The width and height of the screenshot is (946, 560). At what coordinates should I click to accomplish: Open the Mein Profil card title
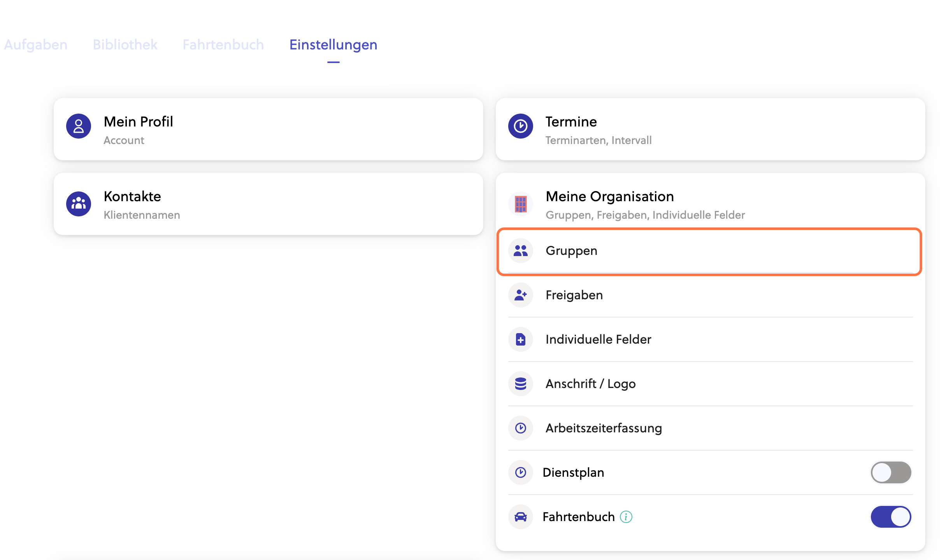tap(138, 122)
